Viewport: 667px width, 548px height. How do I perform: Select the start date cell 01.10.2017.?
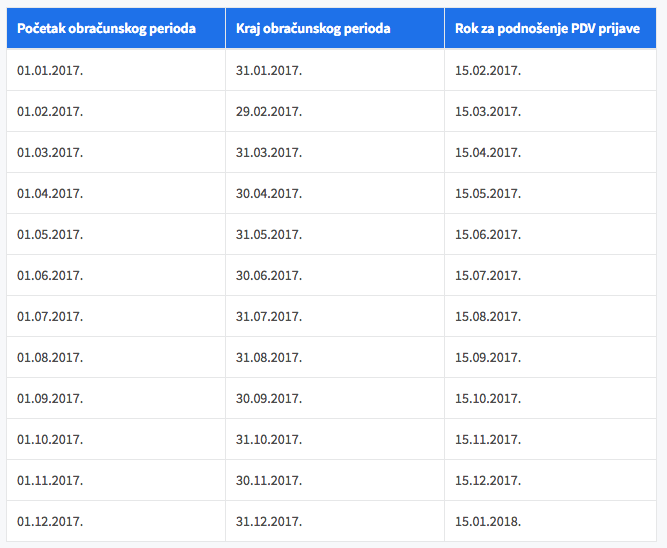point(116,439)
